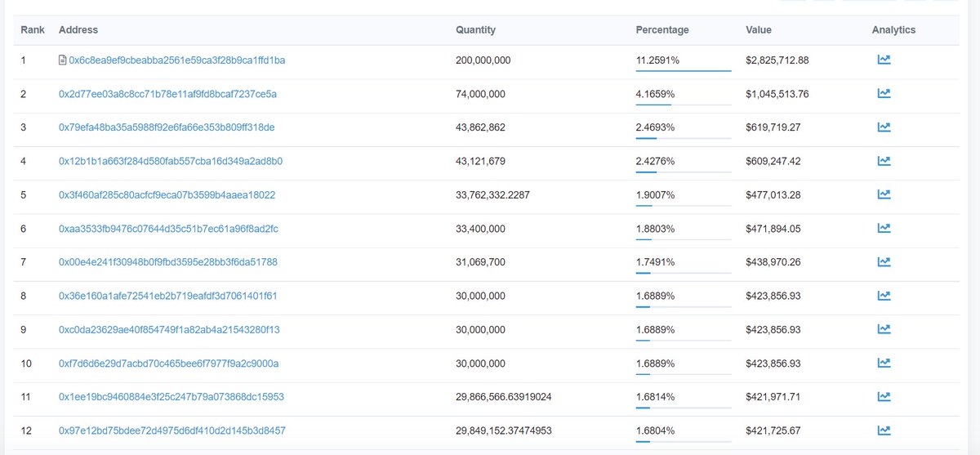
Task: Open address 0x3f460af285c80acfcf9eca07b3599b4aaea18022
Action: click(167, 195)
